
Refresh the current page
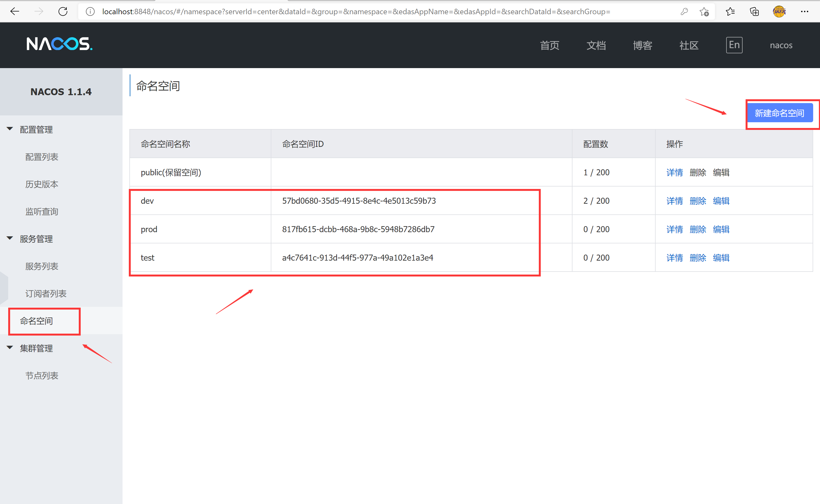(63, 11)
